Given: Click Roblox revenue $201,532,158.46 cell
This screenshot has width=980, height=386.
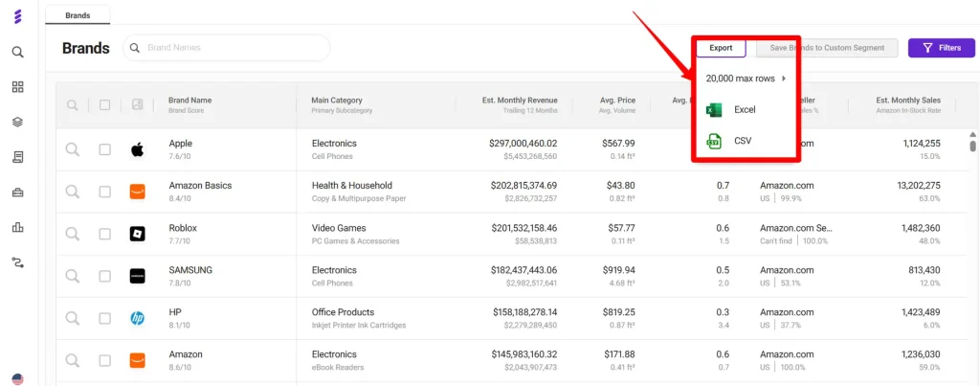Looking at the screenshot, I should click(x=523, y=228).
